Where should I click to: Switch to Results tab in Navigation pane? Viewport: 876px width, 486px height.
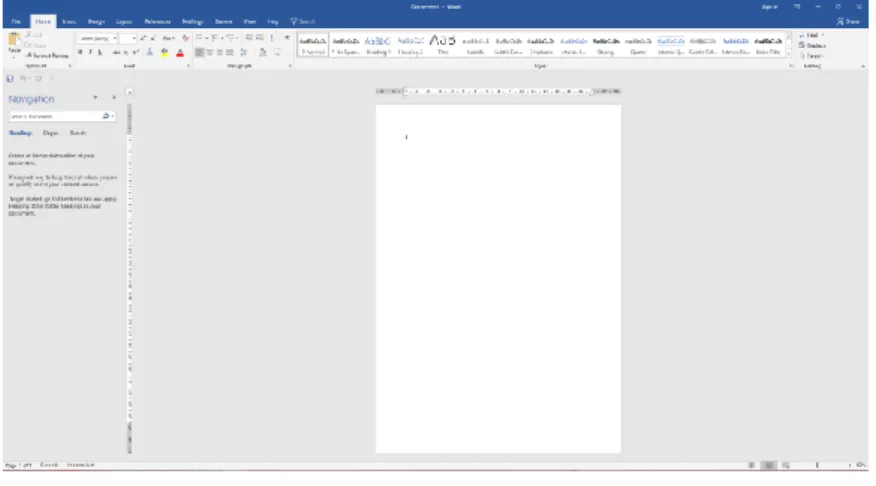(78, 133)
